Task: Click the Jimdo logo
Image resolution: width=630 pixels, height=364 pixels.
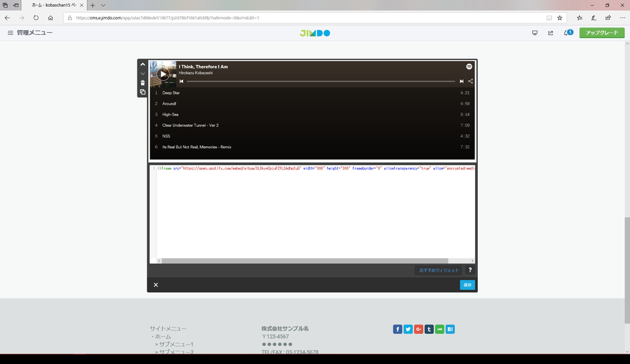Action: [315, 33]
